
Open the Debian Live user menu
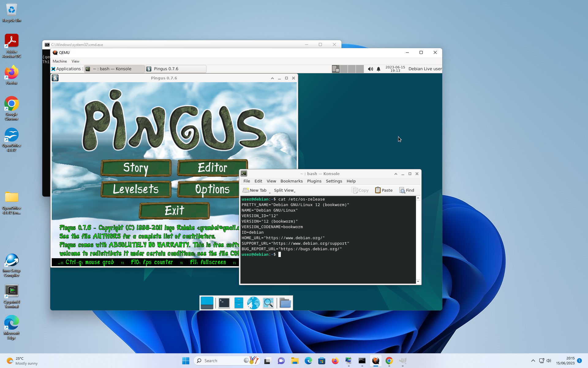(x=425, y=69)
